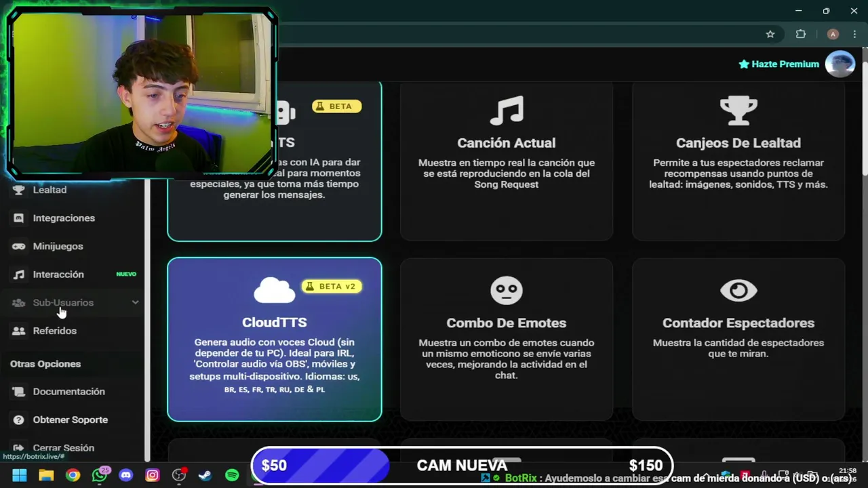This screenshot has width=868, height=488.
Task: Click the sidebar scrollbar
Action: click(146, 319)
